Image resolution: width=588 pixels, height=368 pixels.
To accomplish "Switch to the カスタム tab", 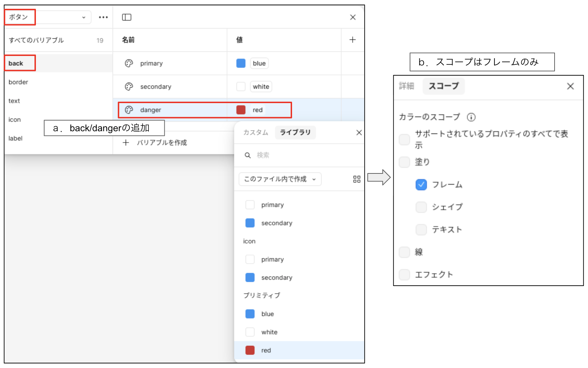I will [x=255, y=133].
